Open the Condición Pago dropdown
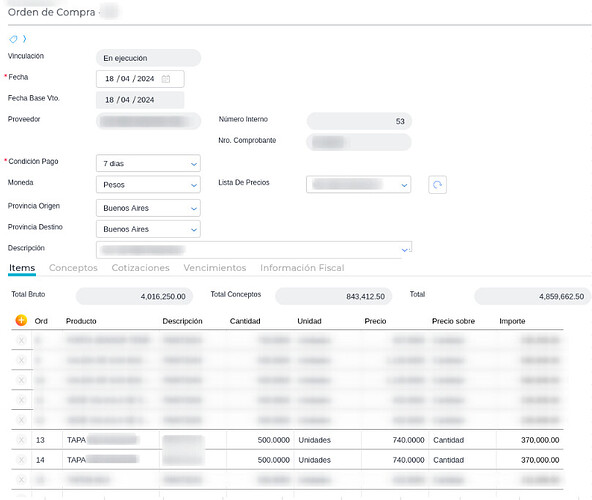The height and width of the screenshot is (500, 592). pos(148,164)
